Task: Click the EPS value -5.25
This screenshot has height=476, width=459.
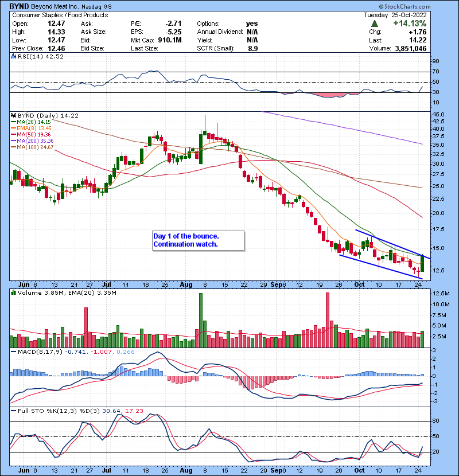Action: click(173, 32)
